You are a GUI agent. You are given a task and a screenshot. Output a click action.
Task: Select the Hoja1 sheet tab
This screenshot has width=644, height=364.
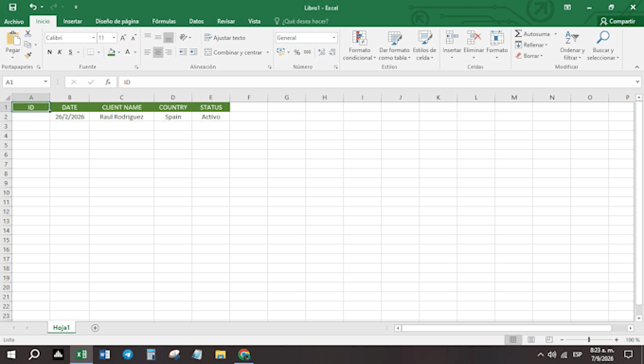click(x=62, y=328)
